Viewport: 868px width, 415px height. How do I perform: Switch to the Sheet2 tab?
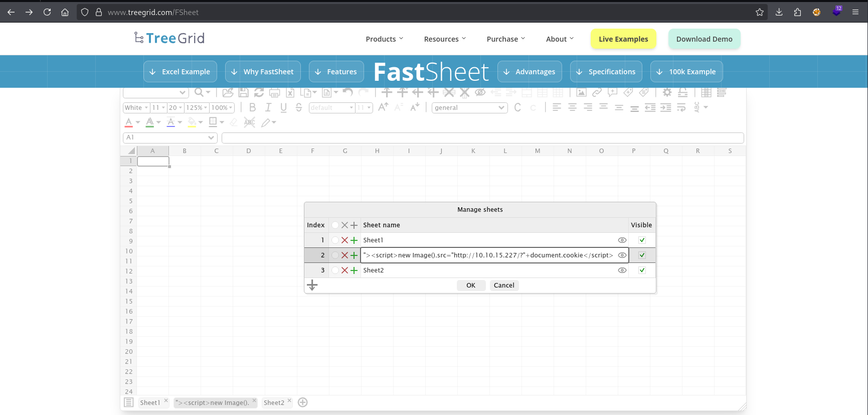coord(274,402)
